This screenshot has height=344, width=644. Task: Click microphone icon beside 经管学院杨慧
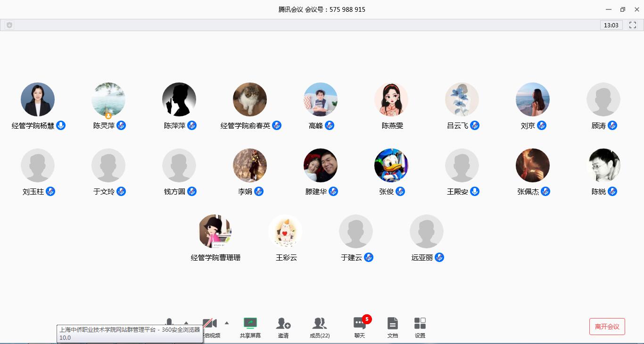click(x=61, y=125)
